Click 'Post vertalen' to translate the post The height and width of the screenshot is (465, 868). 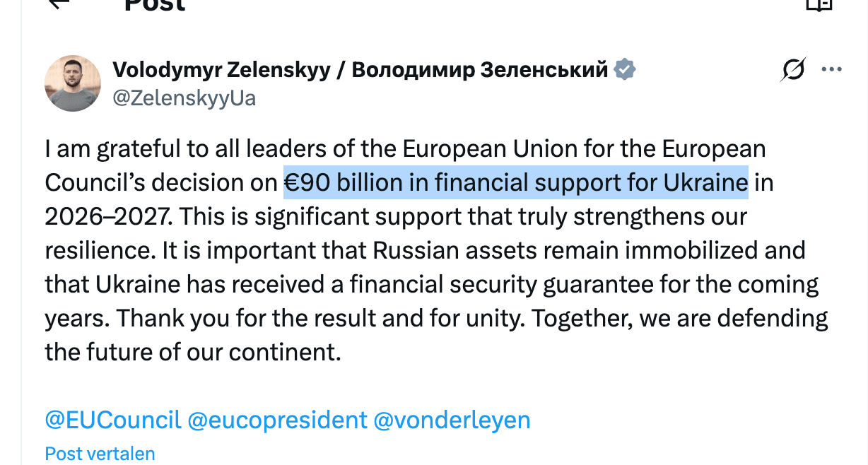click(100, 453)
